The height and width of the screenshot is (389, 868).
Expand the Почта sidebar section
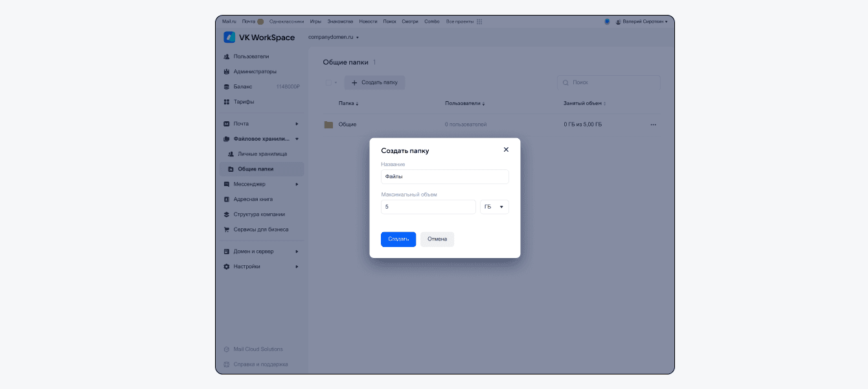297,124
